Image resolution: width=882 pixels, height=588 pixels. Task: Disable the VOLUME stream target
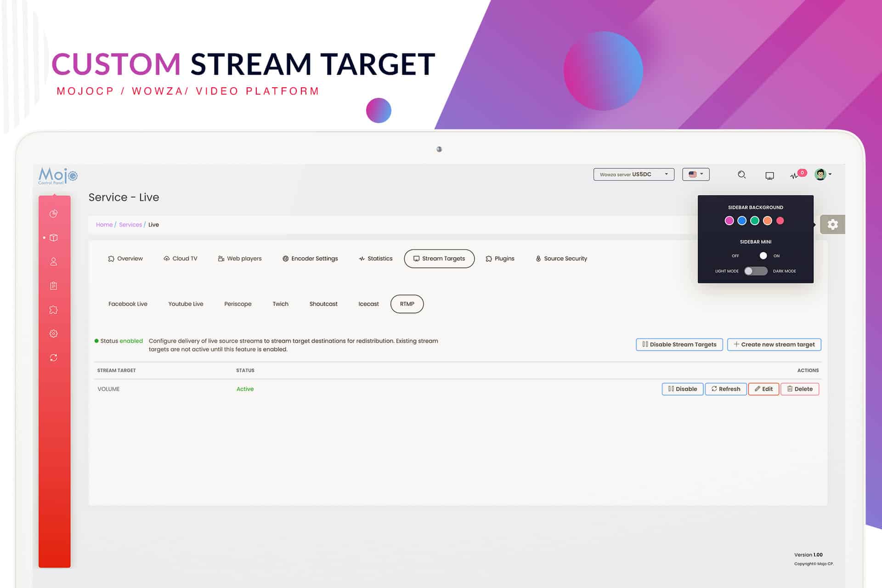(x=683, y=389)
